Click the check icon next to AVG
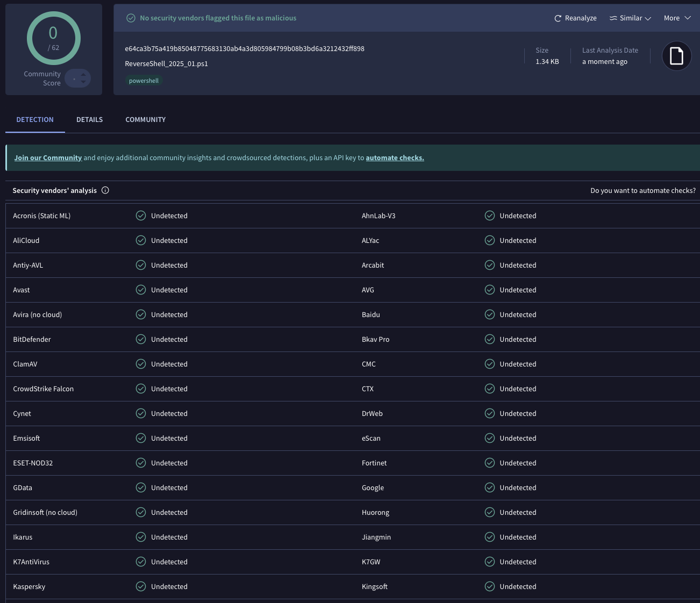Screen dimensions: 700x603 [x=490, y=290]
